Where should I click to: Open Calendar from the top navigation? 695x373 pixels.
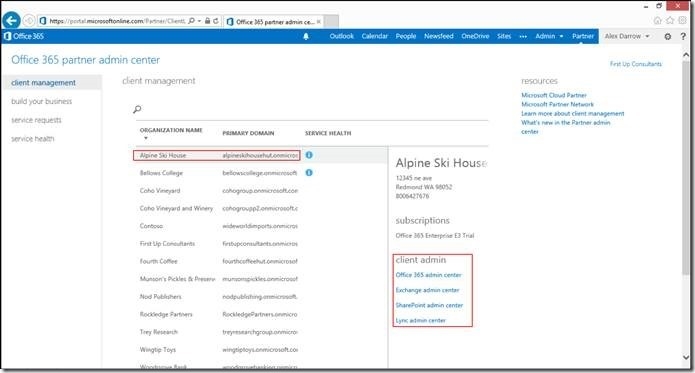(375, 36)
